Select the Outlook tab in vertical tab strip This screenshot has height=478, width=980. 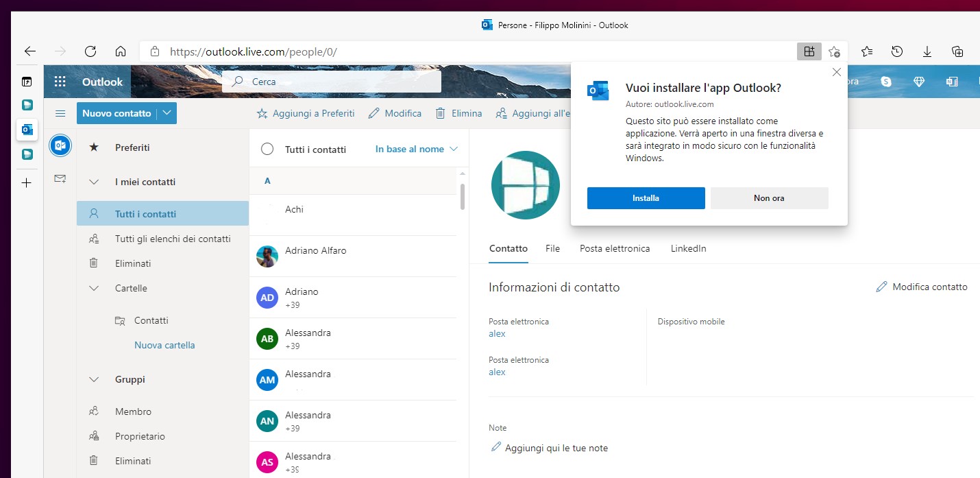(27, 130)
